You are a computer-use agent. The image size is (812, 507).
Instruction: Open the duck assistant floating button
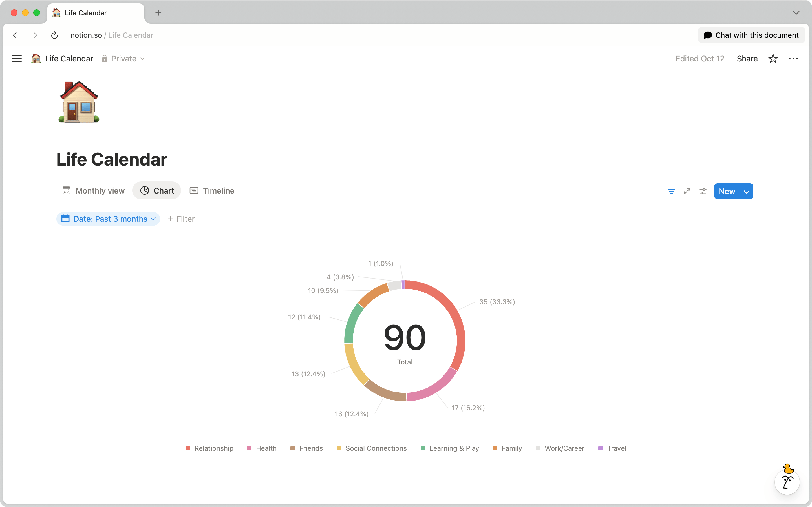click(x=787, y=482)
